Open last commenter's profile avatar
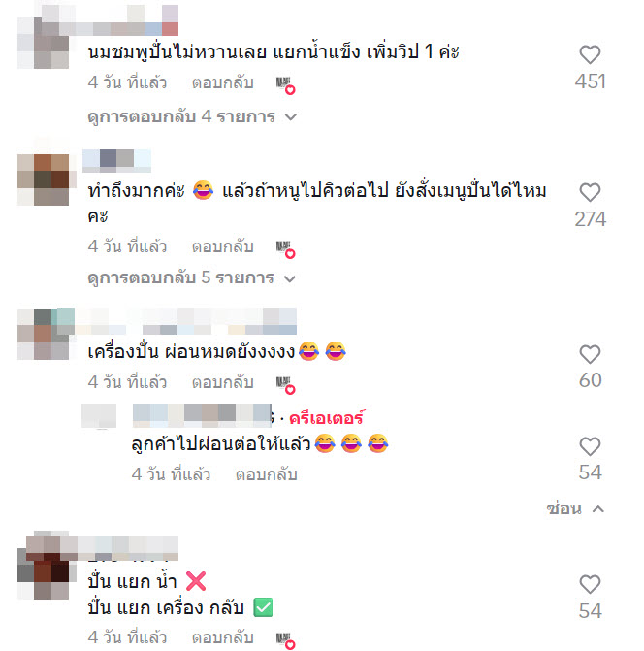Image resolution: width=644 pixels, height=651 pixels. (x=43, y=573)
